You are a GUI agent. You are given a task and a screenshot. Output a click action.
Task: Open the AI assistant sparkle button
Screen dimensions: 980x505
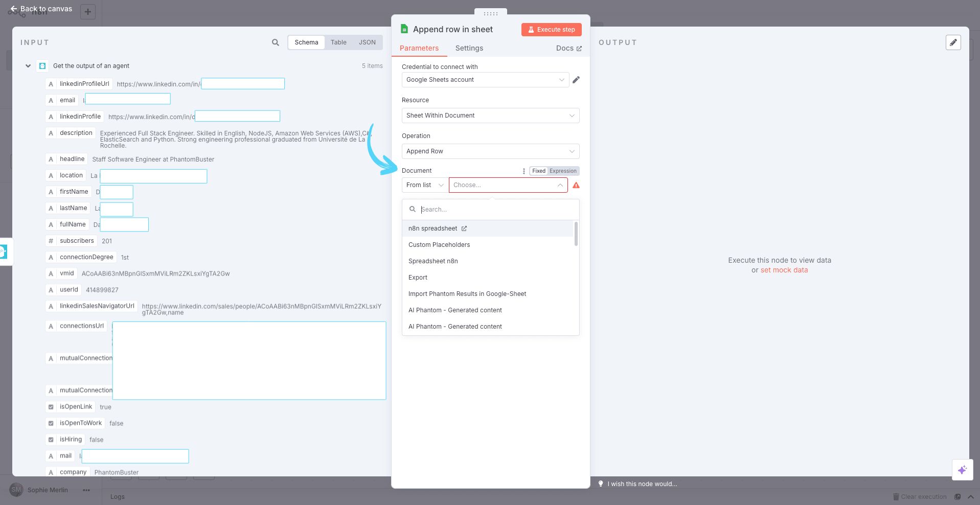point(962,470)
